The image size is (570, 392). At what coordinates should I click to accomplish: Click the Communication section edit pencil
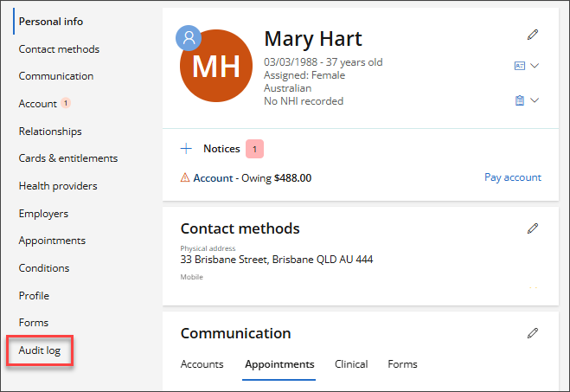[533, 333]
